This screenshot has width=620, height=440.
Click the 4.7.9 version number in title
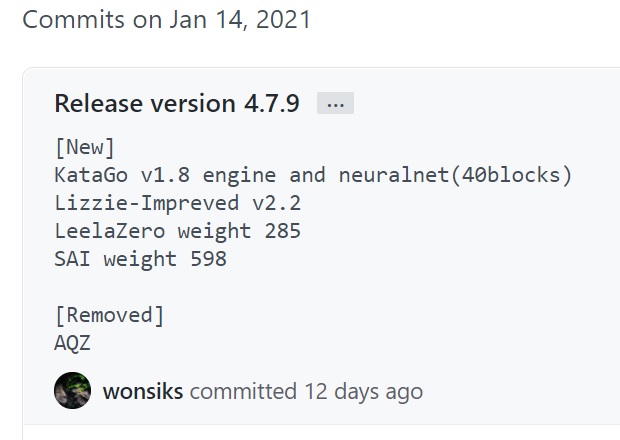pos(272,103)
